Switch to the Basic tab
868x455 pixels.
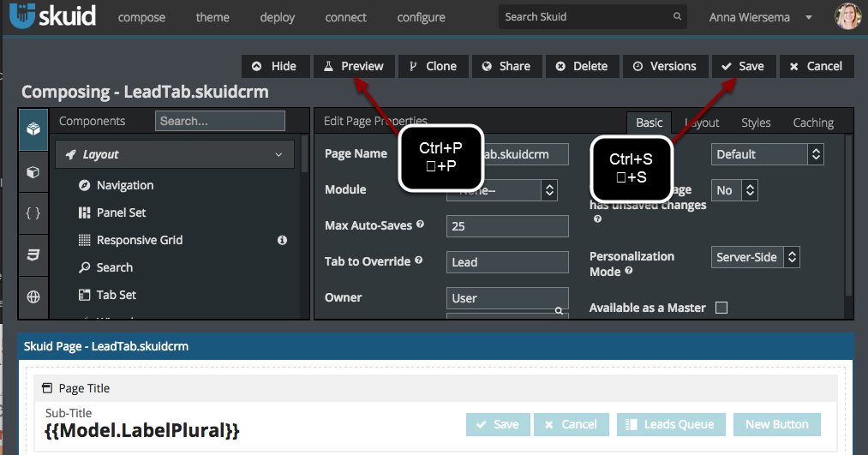click(x=649, y=123)
